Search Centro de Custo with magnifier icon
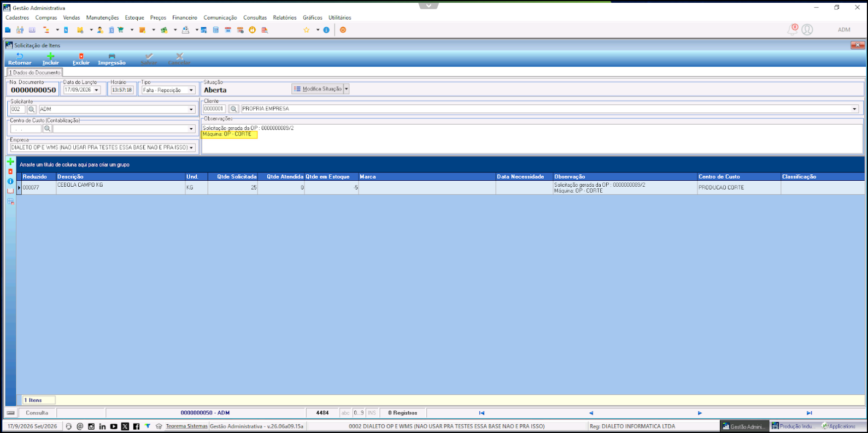The width and height of the screenshot is (868, 433). (x=48, y=129)
